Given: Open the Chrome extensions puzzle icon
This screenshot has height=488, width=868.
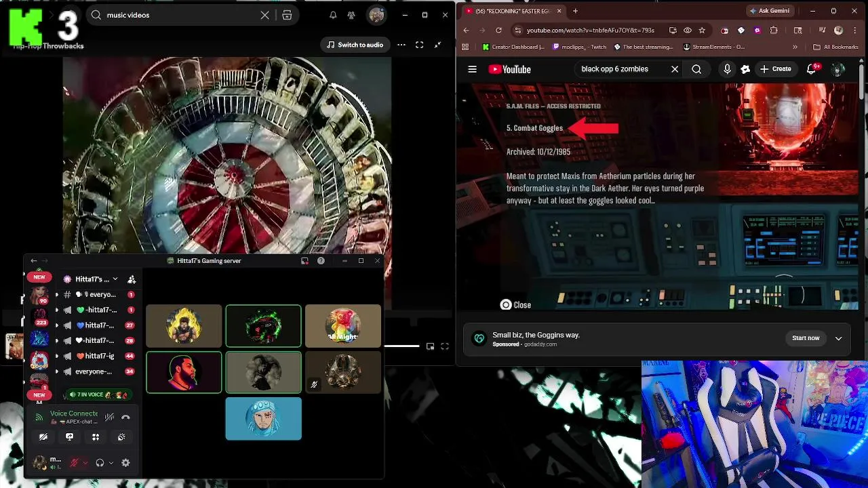Looking at the screenshot, I should [774, 30].
